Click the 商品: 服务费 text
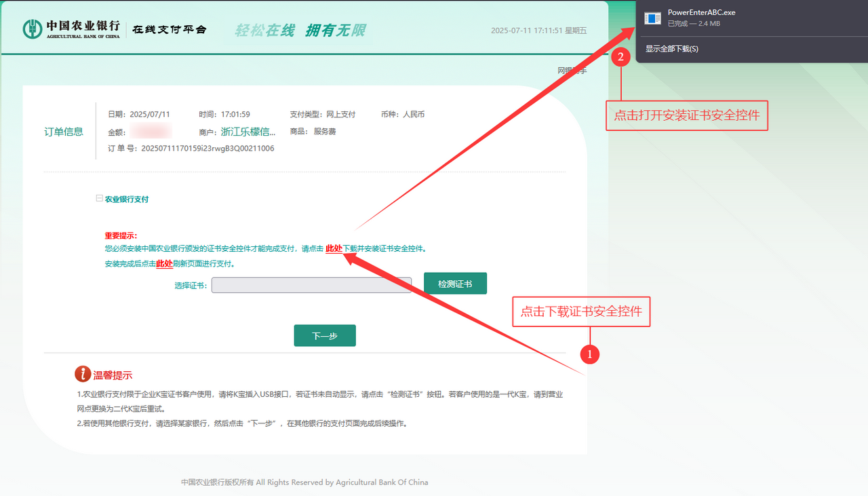 (313, 132)
